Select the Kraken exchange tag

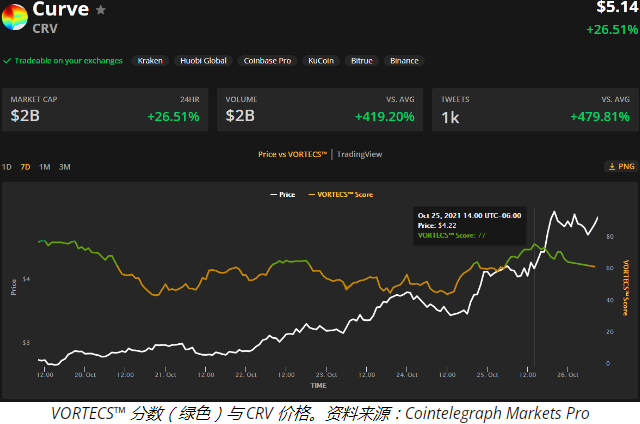tap(150, 61)
